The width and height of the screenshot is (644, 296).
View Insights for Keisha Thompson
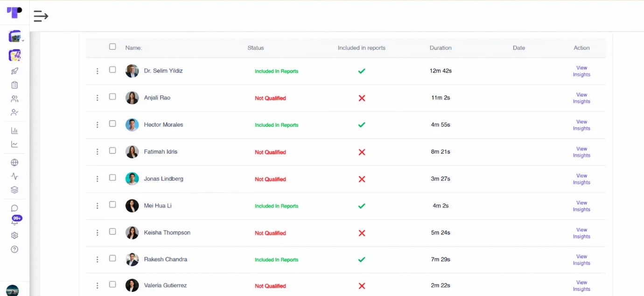(581, 233)
